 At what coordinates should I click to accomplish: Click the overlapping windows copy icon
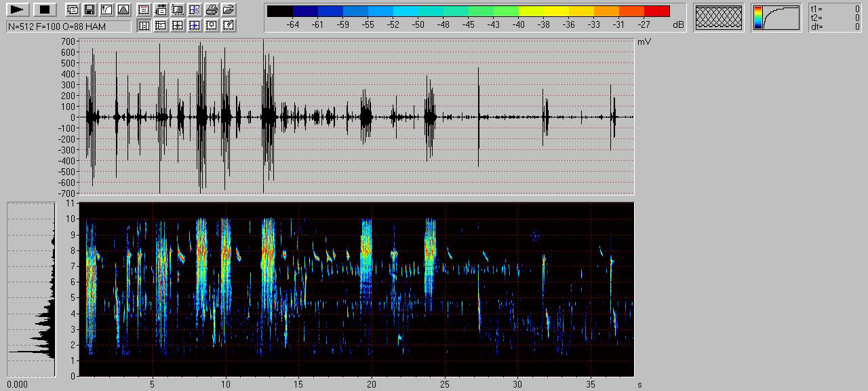pos(72,10)
